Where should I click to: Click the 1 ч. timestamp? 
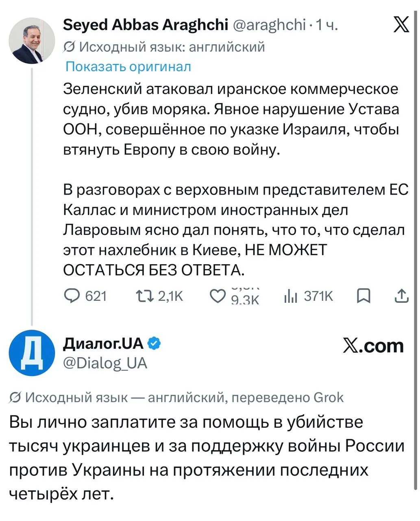point(327,26)
